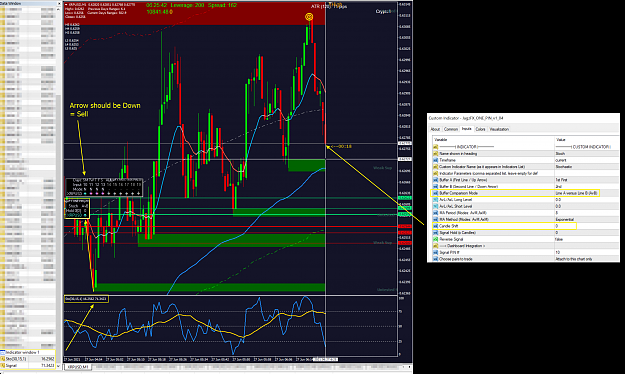
Task: Open the Colors tab
Action: (x=480, y=129)
